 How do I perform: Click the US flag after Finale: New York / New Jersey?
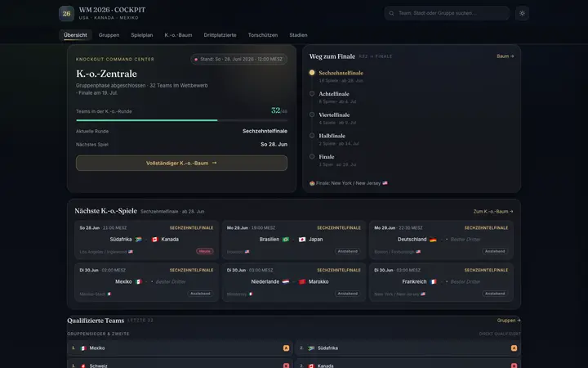tap(385, 183)
